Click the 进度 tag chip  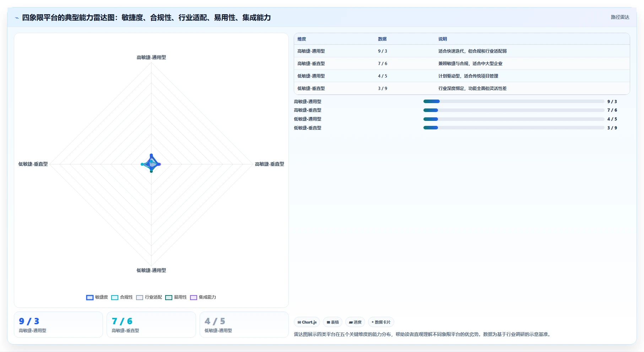coord(355,322)
